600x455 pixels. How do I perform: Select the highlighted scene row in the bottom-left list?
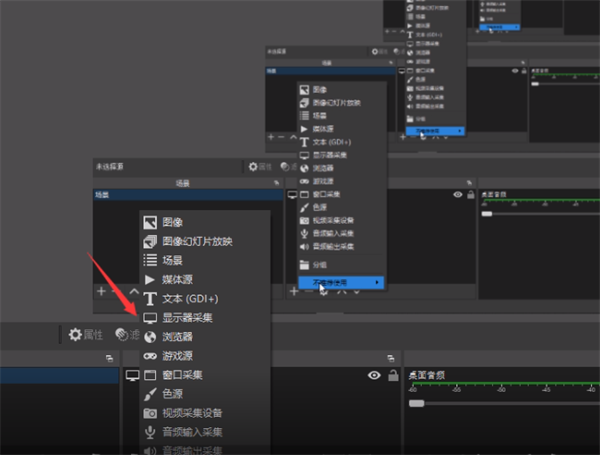click(x=60, y=375)
